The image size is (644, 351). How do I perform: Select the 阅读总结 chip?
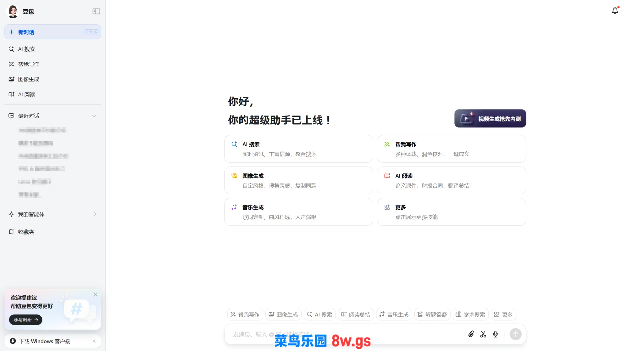[356, 314]
